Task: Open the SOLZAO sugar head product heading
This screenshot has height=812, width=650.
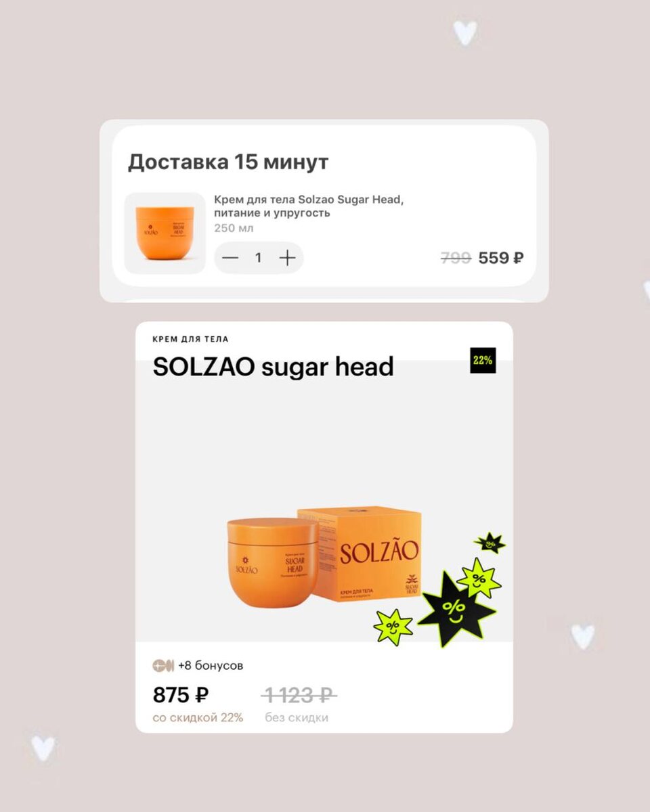Action: tap(273, 367)
